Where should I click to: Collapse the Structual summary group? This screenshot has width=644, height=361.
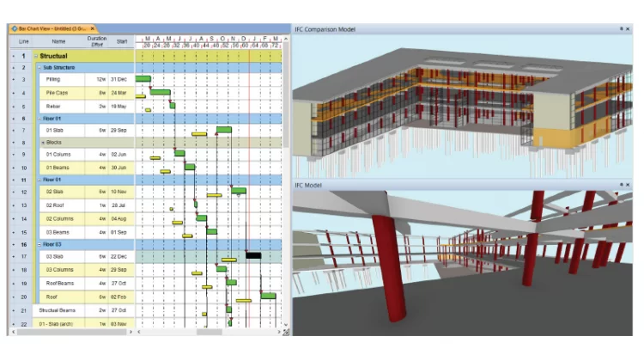(35, 57)
